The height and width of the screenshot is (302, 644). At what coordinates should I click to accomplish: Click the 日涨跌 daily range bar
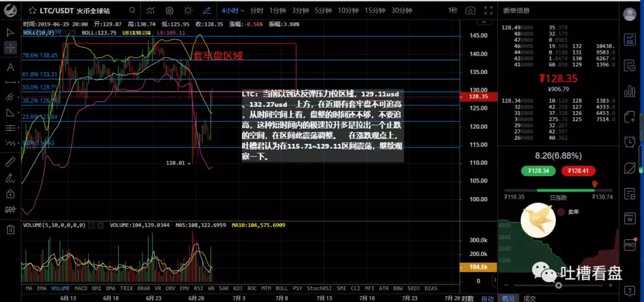point(558,190)
